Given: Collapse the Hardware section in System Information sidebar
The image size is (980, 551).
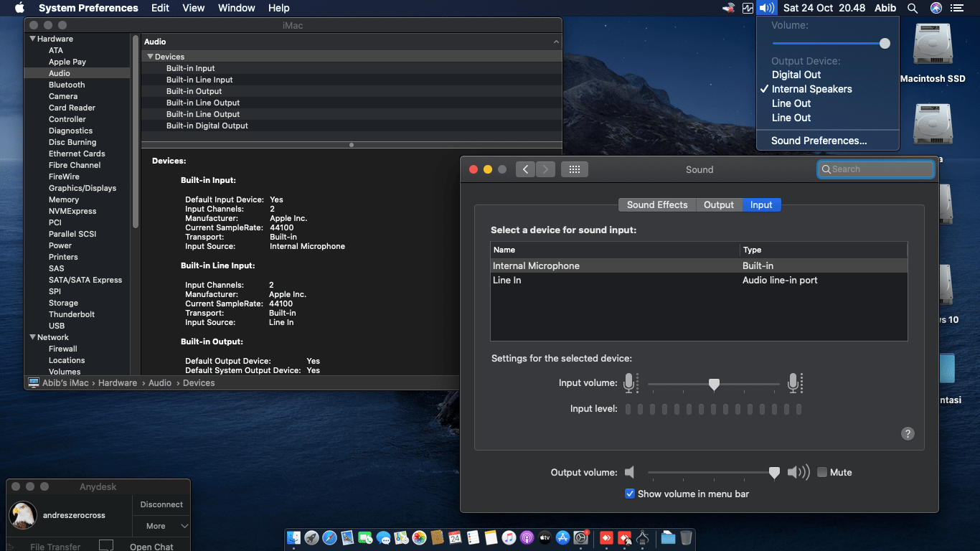Looking at the screenshot, I should click(x=31, y=38).
